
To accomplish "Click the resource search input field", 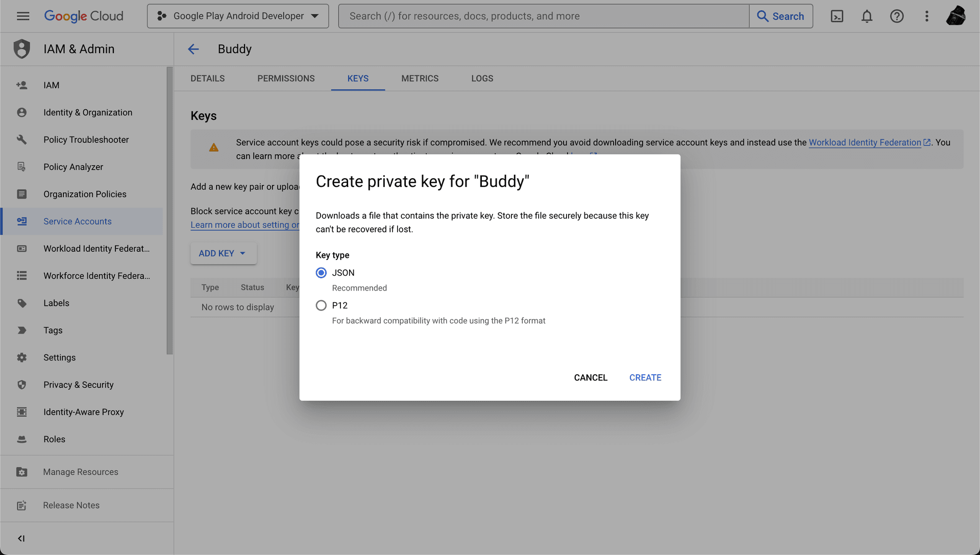I will pos(544,16).
